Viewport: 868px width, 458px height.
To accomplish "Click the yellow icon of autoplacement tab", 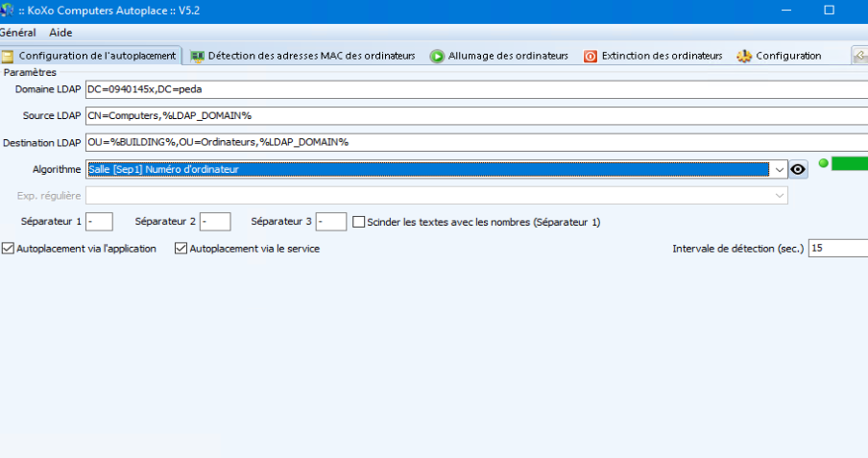I will click(x=7, y=57).
